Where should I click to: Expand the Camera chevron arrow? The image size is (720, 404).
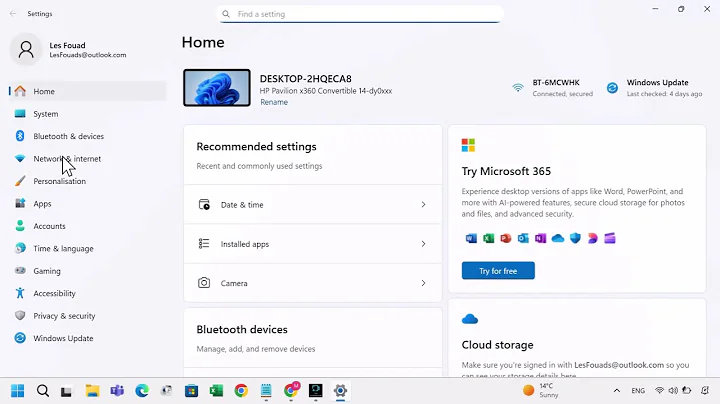[423, 283]
